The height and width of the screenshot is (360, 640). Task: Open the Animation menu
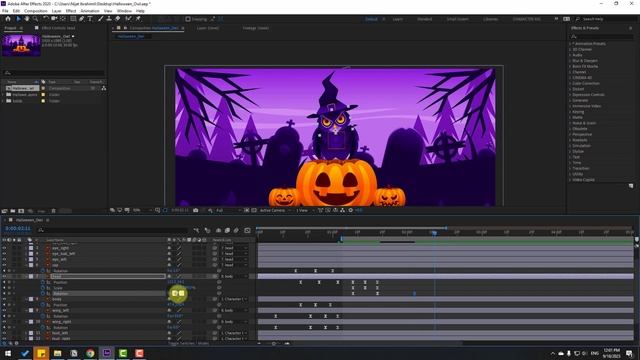(90, 11)
